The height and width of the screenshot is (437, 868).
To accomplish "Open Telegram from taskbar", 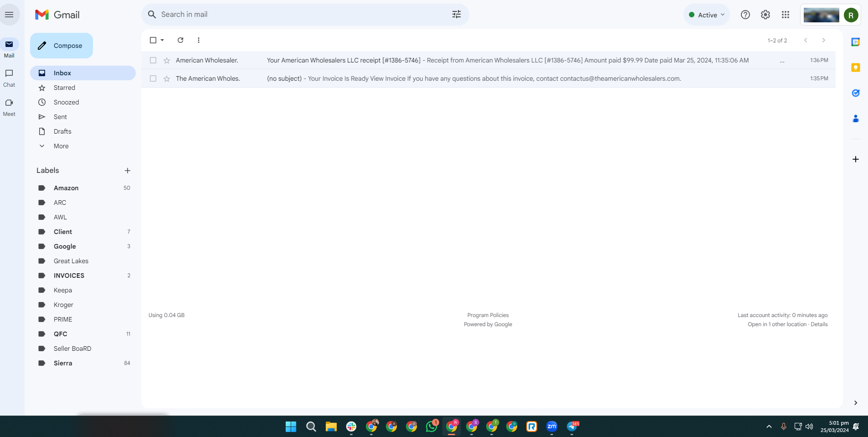I will tap(572, 427).
